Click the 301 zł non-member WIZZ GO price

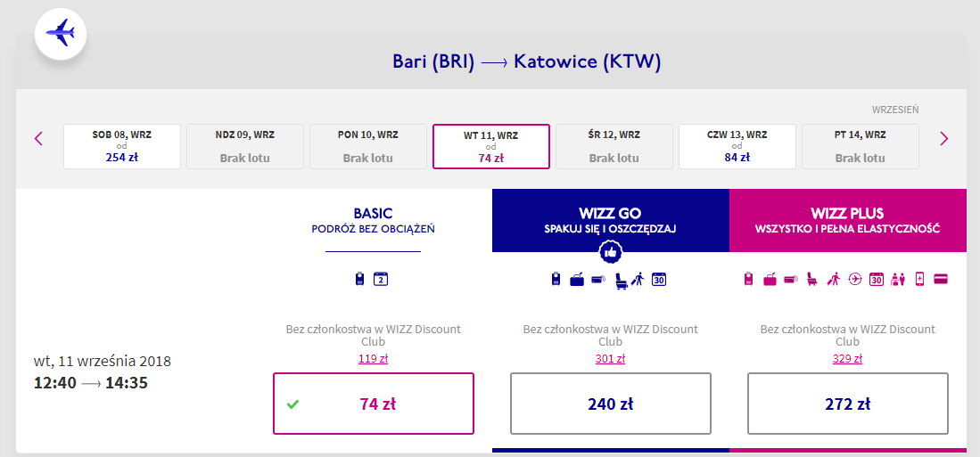pos(610,359)
